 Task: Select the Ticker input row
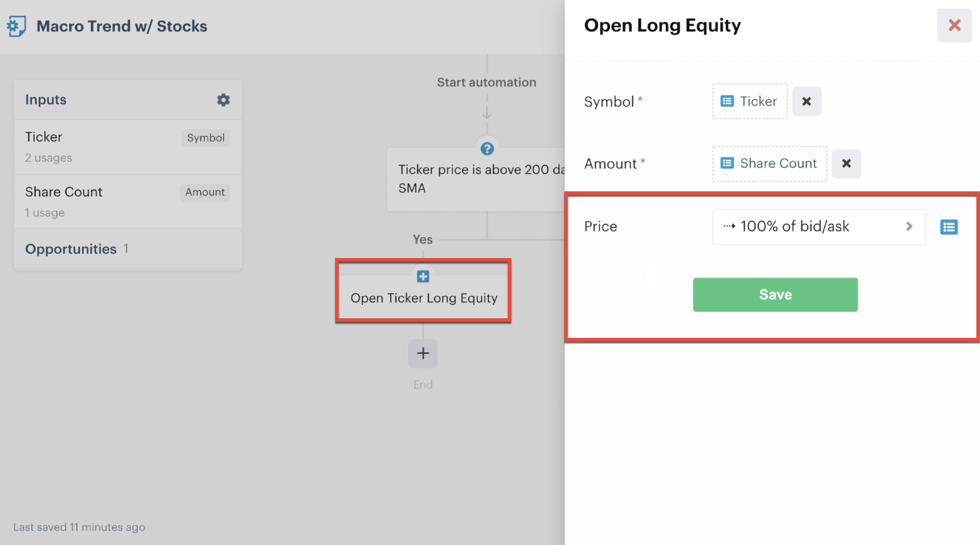coord(128,147)
